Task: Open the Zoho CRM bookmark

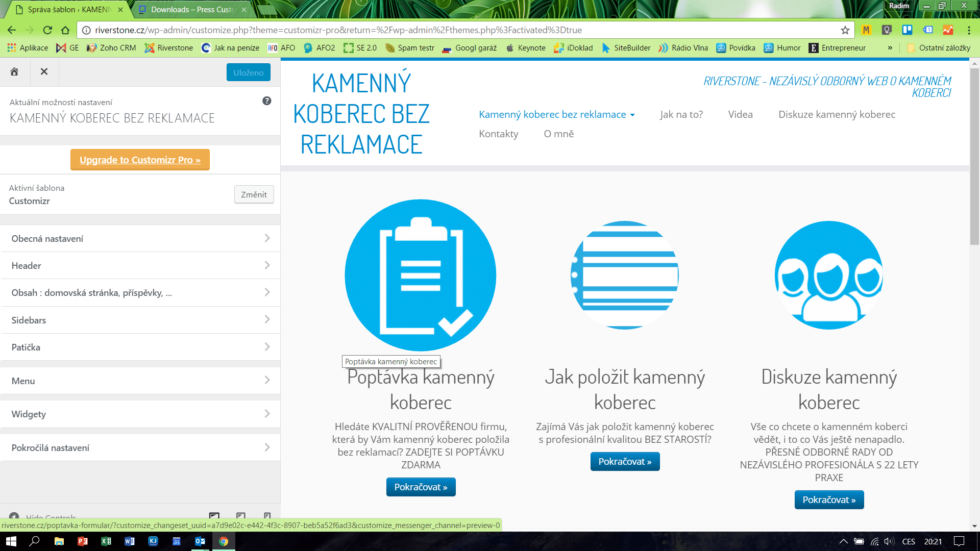Action: (111, 48)
